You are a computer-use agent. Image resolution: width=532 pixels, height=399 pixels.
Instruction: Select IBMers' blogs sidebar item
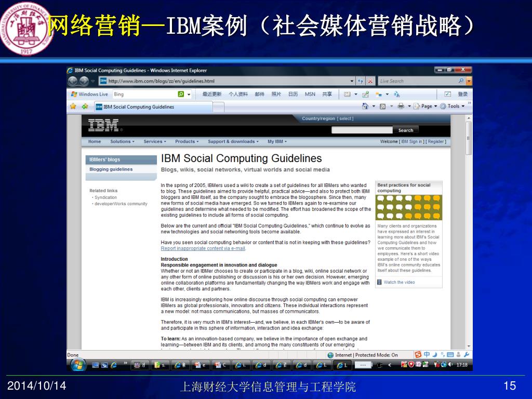[x=121, y=159]
